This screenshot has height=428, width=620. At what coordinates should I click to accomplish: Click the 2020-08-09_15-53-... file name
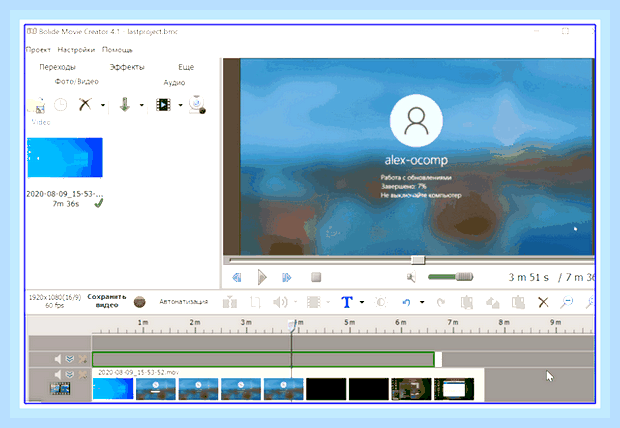[x=64, y=194]
